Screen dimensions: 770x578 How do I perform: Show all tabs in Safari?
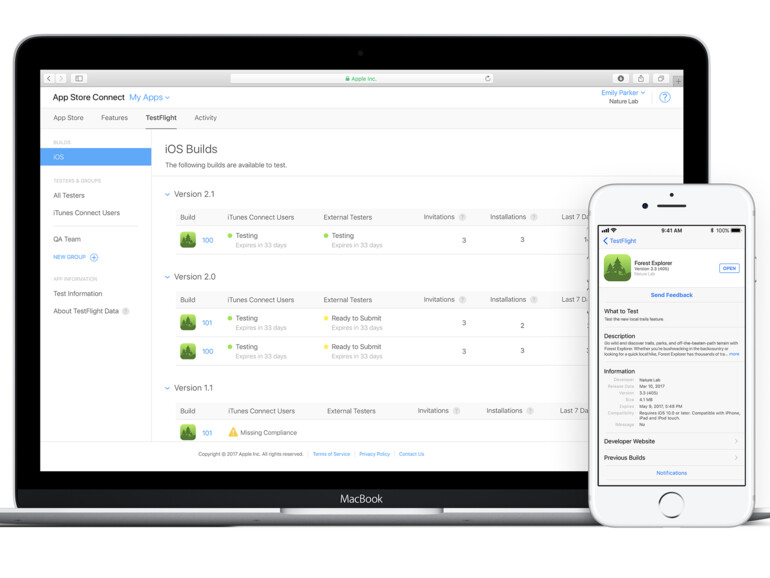coord(661,79)
